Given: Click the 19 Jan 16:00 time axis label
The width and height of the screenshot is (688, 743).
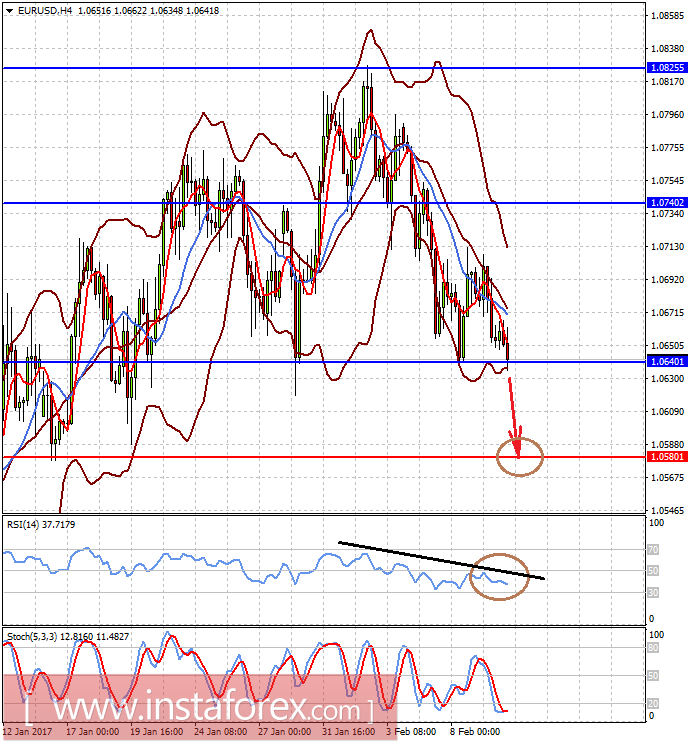Looking at the screenshot, I should 156,732.
